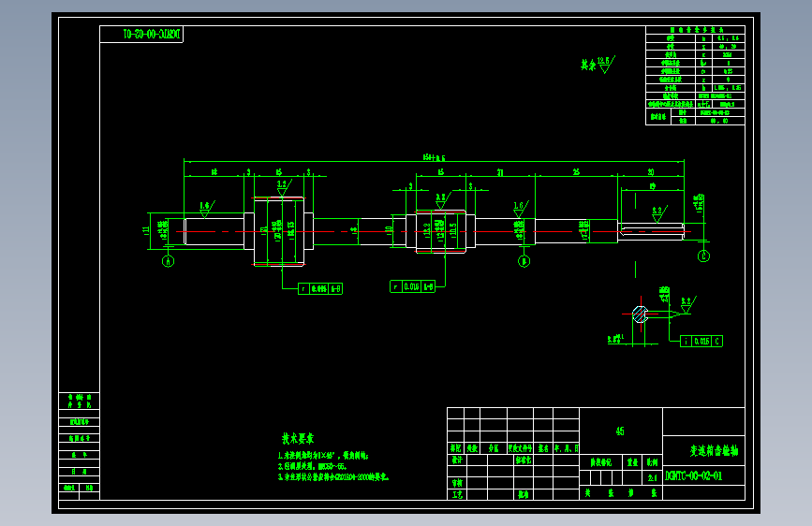Select the roughness symbol on the keyway shaft end
The image size is (812, 526).
[x=659, y=213]
